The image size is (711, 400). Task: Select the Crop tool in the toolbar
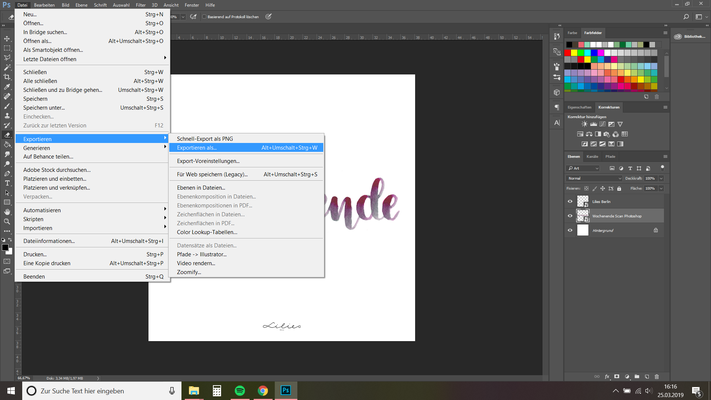7,76
